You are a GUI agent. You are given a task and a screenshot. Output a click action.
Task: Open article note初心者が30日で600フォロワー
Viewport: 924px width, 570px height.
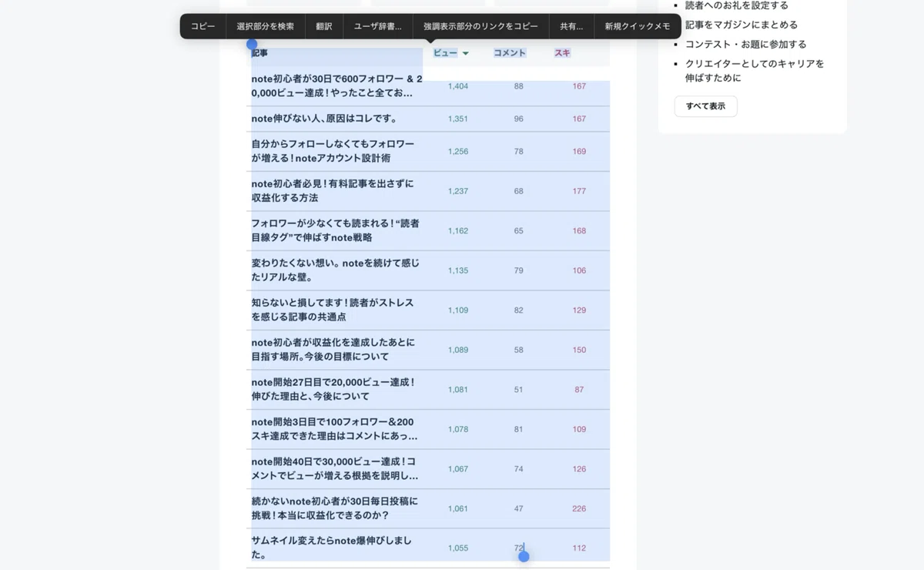click(x=336, y=85)
